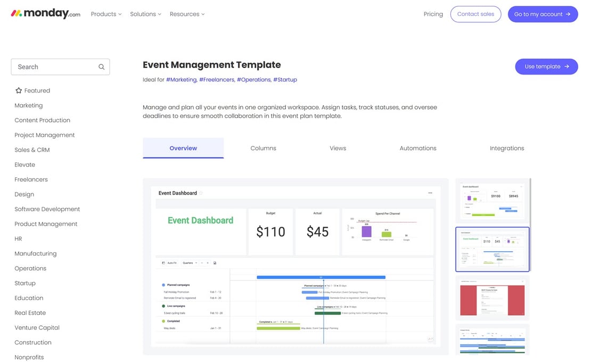Select Manufacturing category in sidebar
Viewport: 591px width, 364px height.
coord(36,253)
